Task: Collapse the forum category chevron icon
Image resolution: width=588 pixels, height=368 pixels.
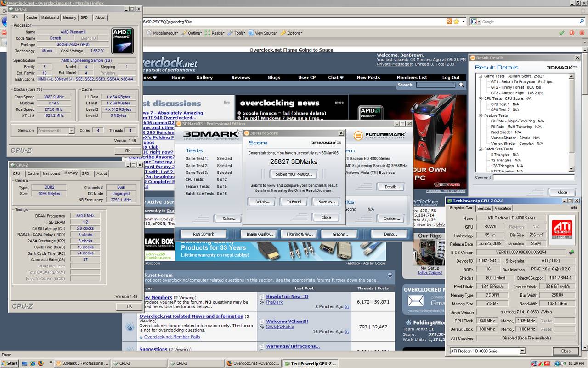Action: click(390, 275)
